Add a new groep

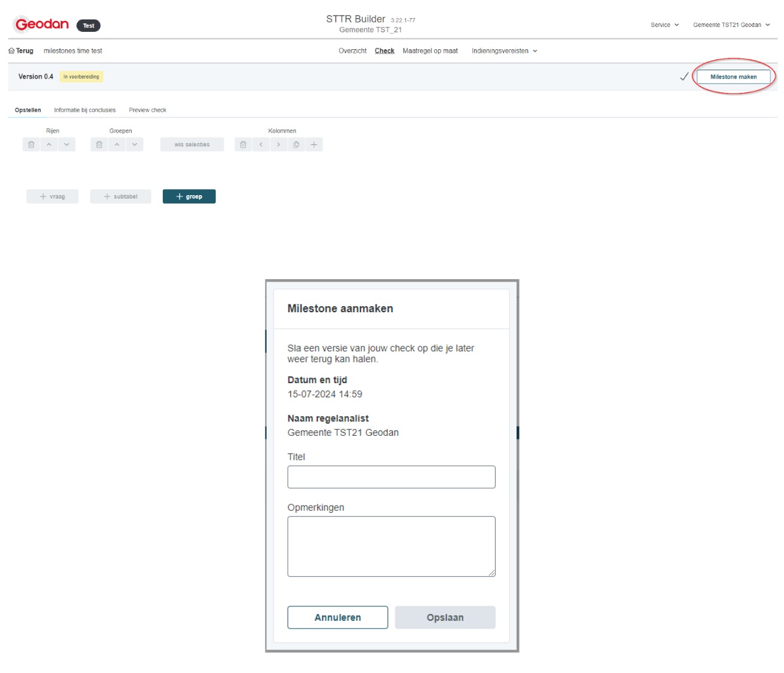tap(189, 197)
